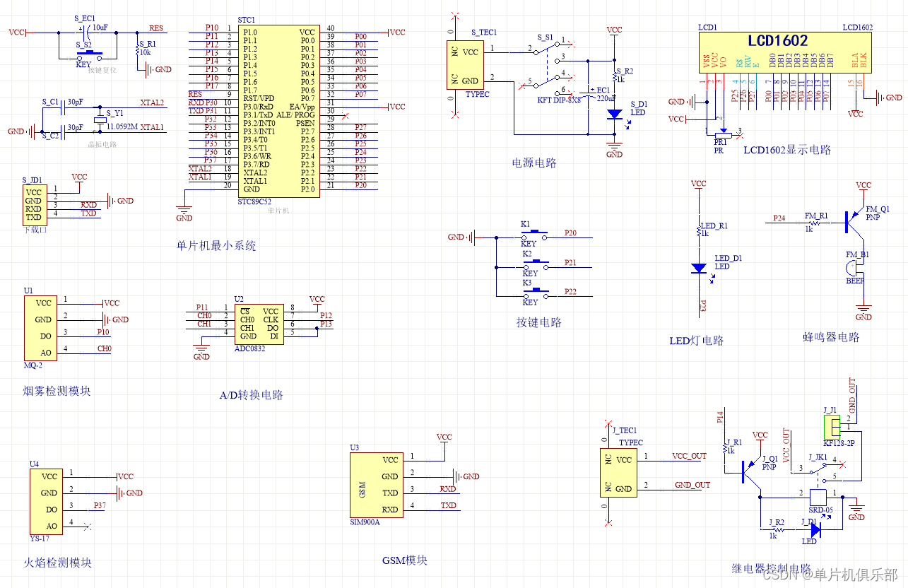Select the 'CH0' net label on MQ-2 AO
The height and width of the screenshot is (588, 908).
[105, 349]
